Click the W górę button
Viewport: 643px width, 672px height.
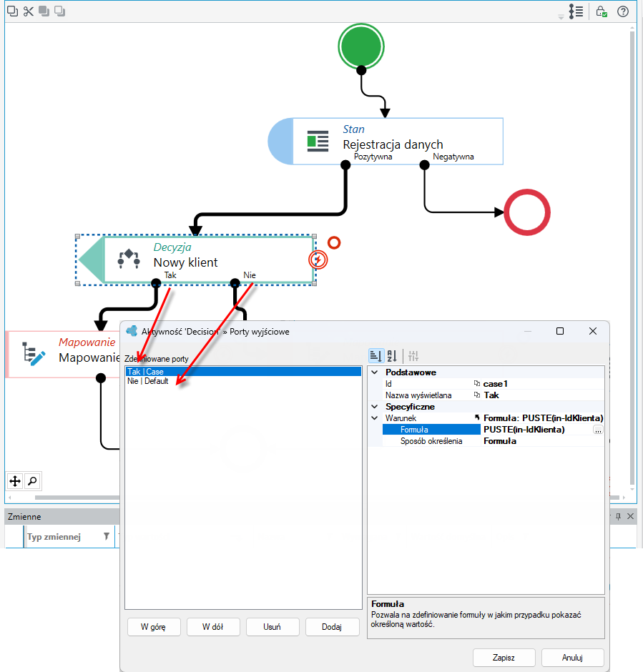click(154, 627)
